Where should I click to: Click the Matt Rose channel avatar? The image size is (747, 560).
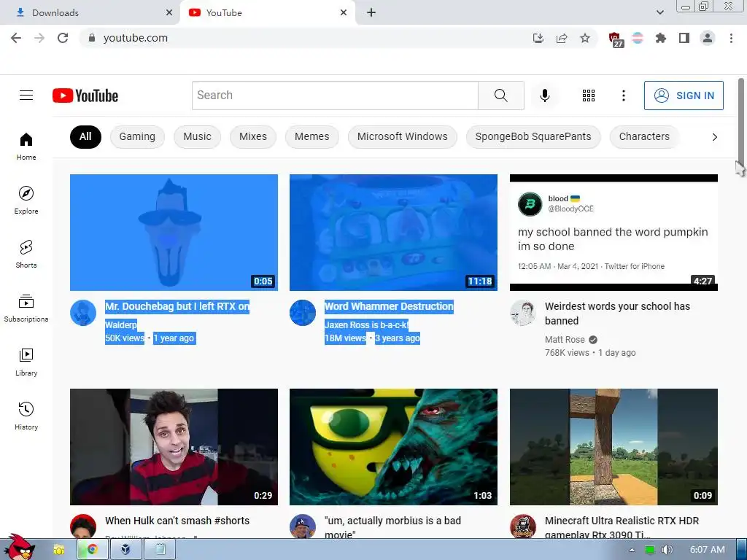tap(522, 313)
